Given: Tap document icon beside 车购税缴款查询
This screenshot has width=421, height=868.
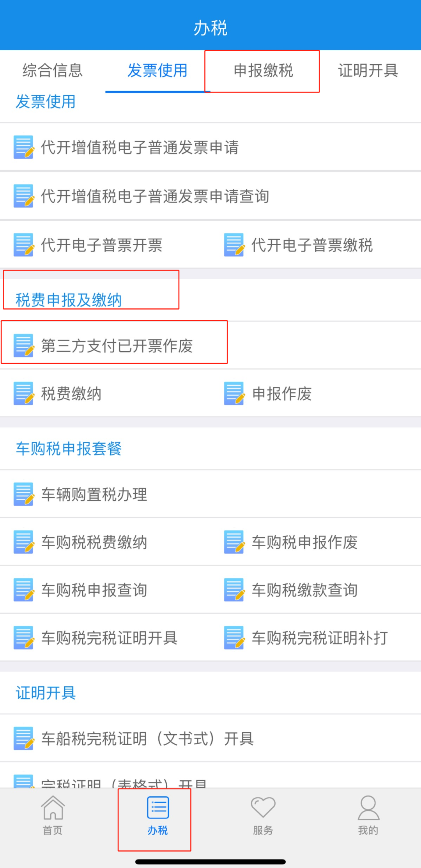Looking at the screenshot, I should [x=234, y=590].
